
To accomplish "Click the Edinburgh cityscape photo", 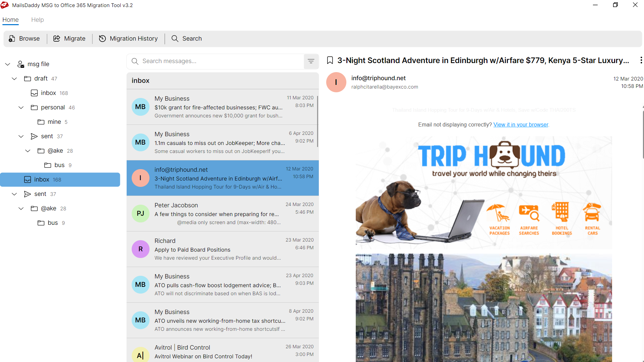I will [484, 308].
